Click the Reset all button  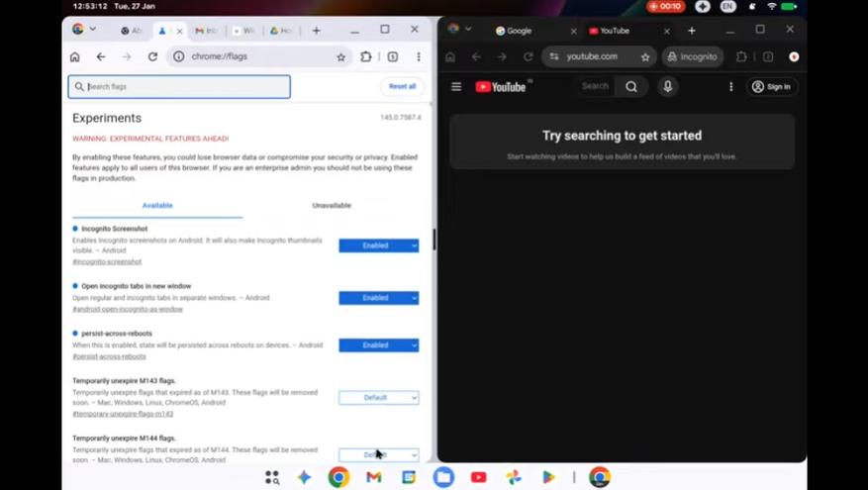(402, 86)
